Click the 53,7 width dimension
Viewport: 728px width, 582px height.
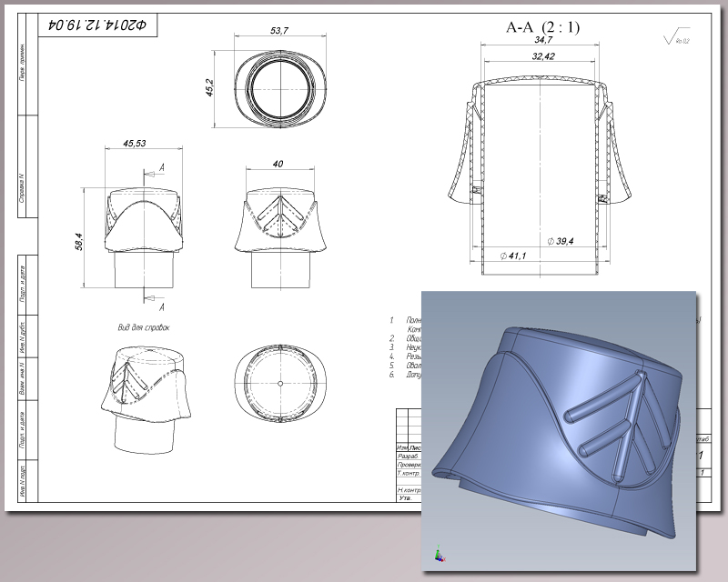279,31
